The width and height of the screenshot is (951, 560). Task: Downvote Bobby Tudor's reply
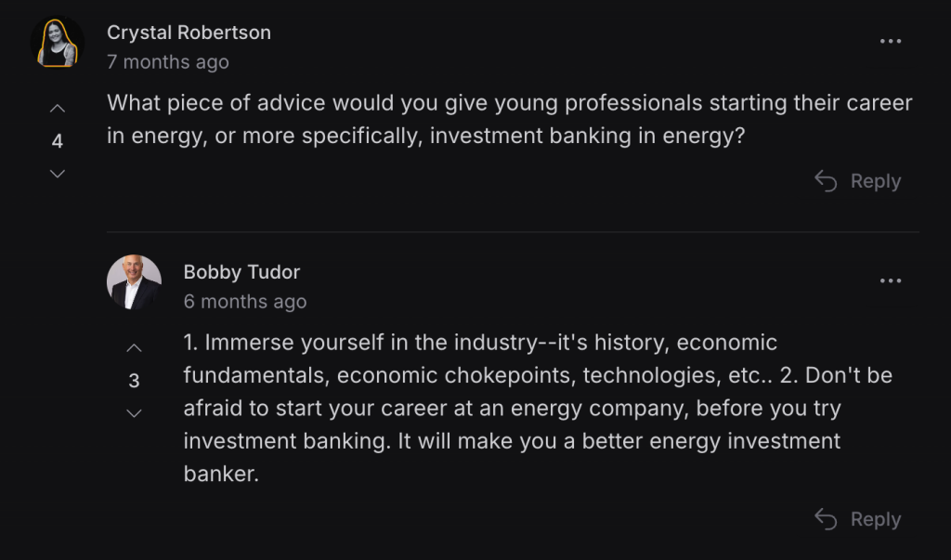[134, 413]
